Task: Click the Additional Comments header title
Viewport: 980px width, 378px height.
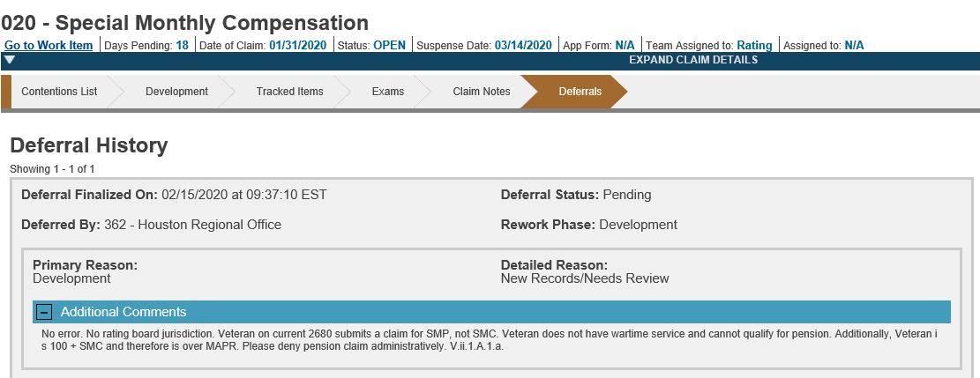Action: pyautogui.click(x=123, y=312)
